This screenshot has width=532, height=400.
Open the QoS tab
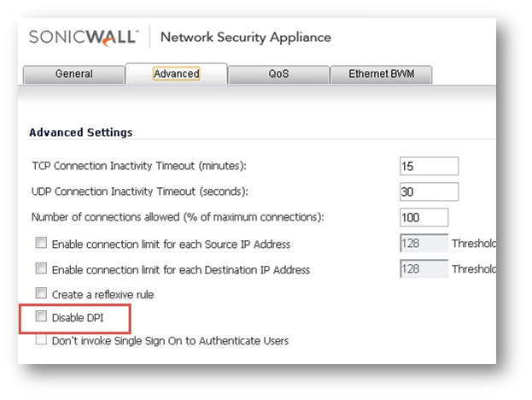click(278, 74)
